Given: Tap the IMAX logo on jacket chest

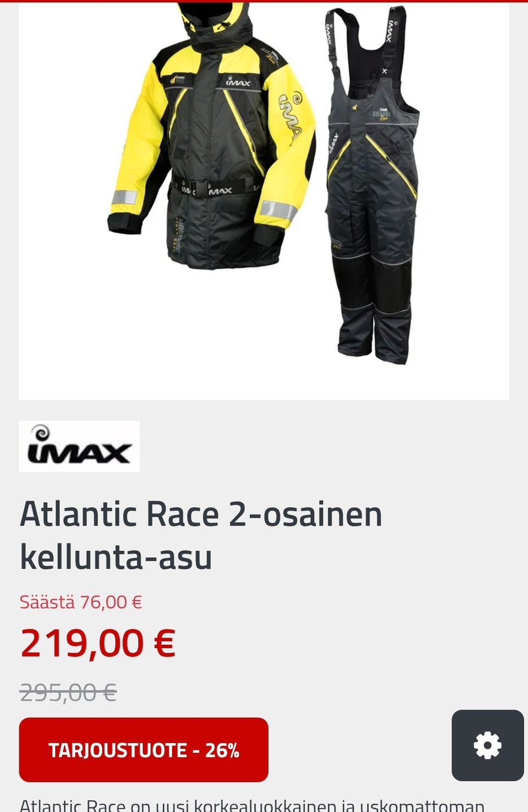Looking at the screenshot, I should coord(238,83).
